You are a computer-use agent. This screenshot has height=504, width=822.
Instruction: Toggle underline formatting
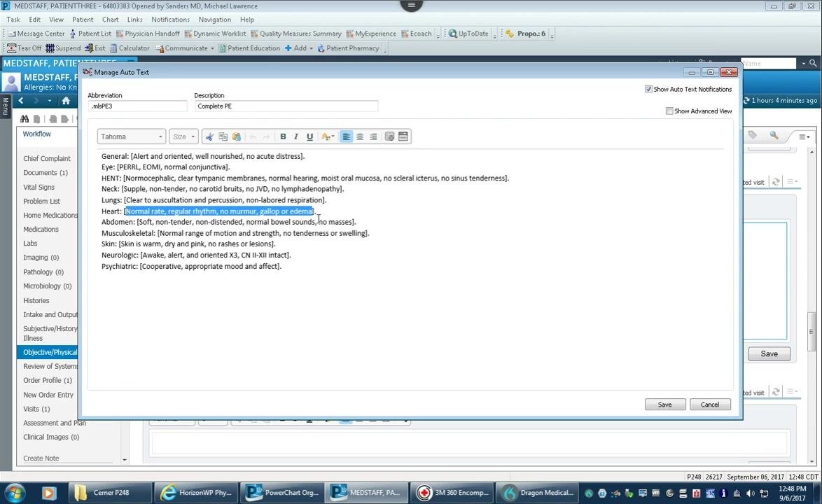(309, 136)
